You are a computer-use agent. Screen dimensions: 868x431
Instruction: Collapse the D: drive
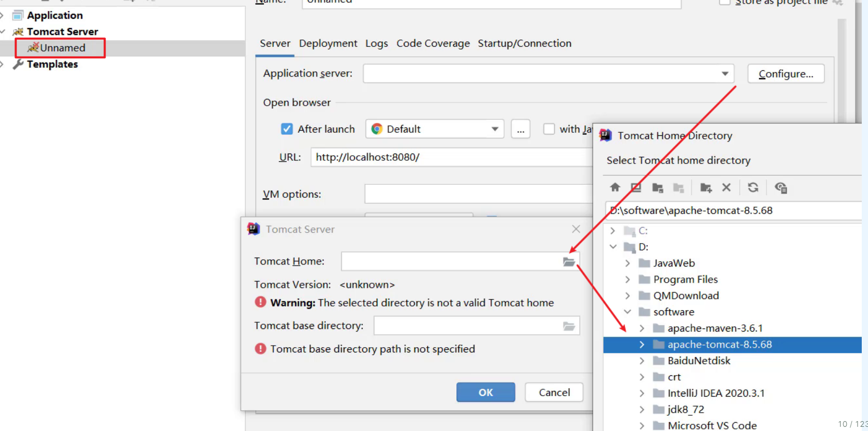pos(612,247)
